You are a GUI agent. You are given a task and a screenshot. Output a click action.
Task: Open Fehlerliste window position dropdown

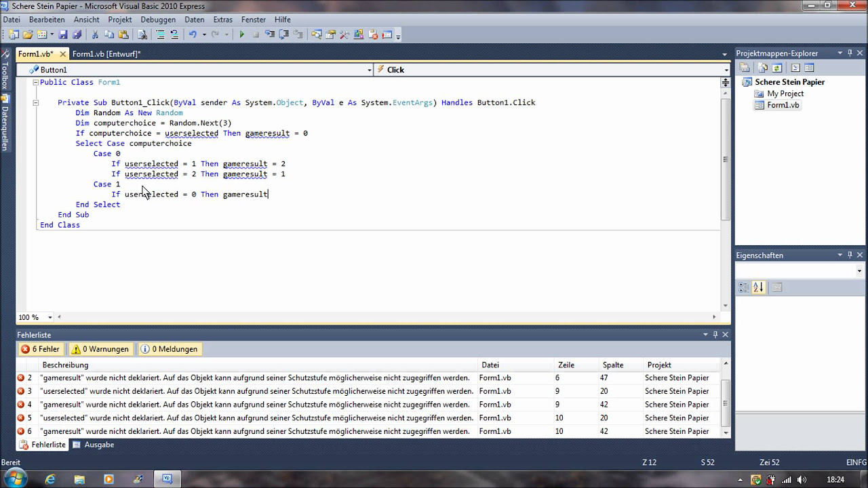(x=705, y=335)
